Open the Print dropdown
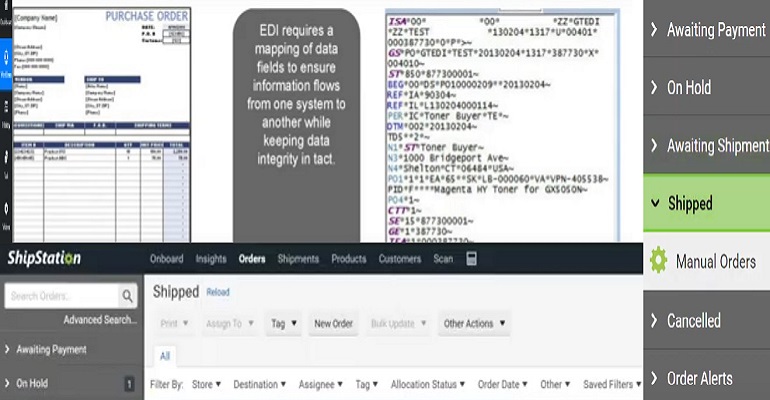 [x=174, y=323]
